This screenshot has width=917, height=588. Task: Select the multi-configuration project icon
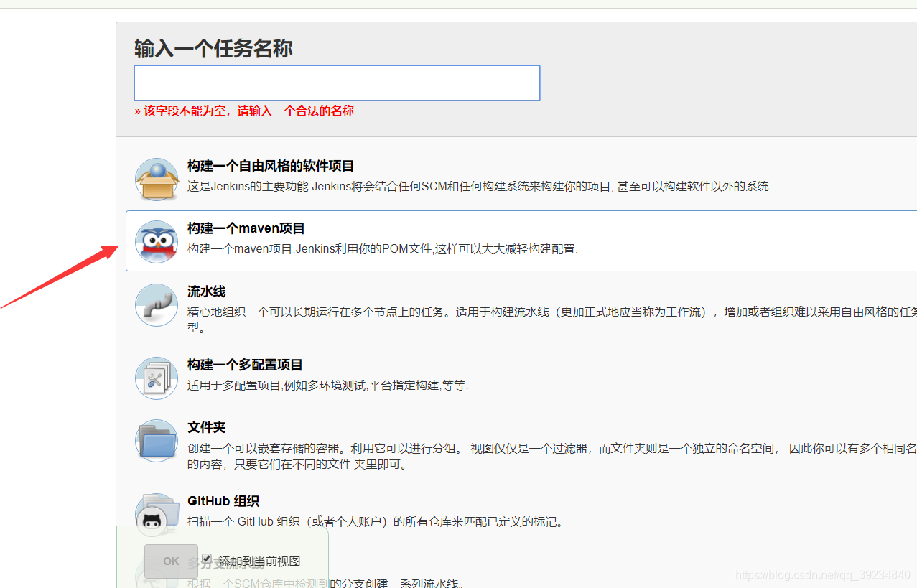(157, 378)
